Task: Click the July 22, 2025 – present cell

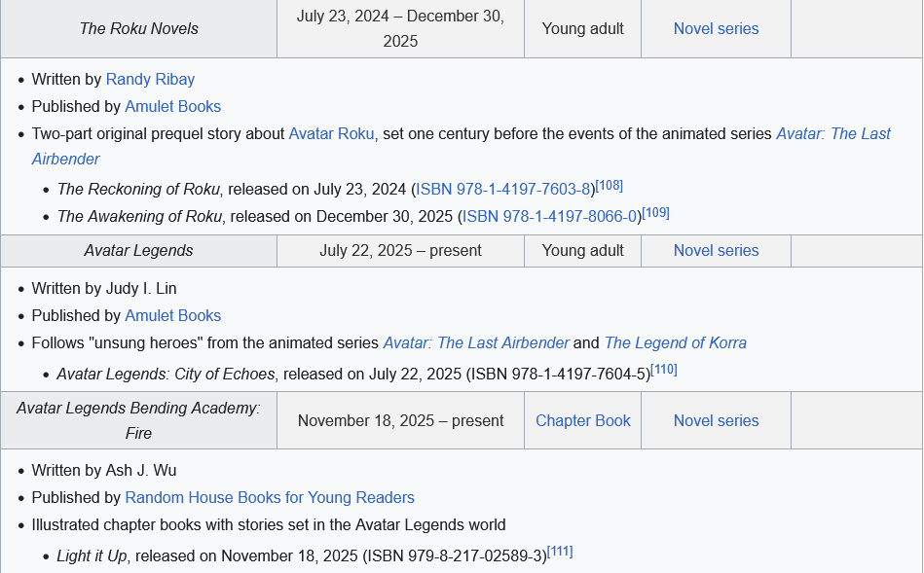Action: 400,250
